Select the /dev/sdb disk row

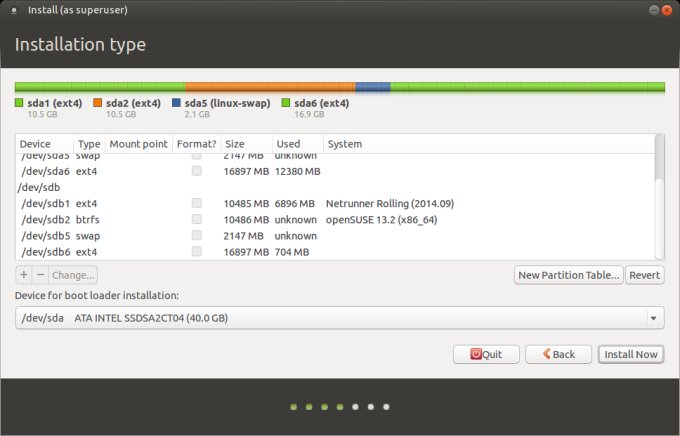335,187
